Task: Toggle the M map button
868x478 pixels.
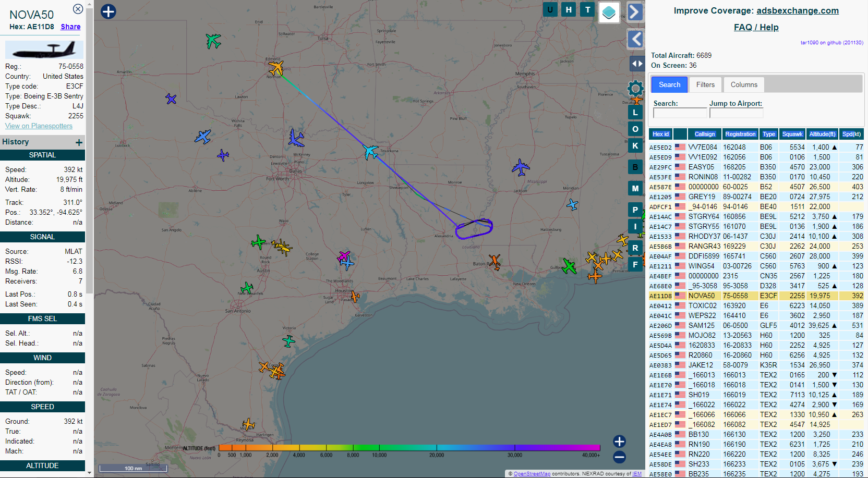Action: [x=635, y=189]
